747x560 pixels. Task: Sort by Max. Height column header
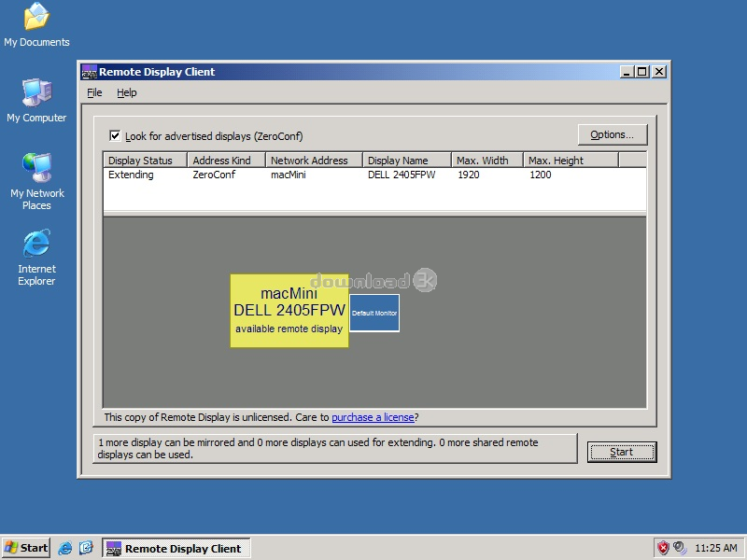(x=571, y=160)
